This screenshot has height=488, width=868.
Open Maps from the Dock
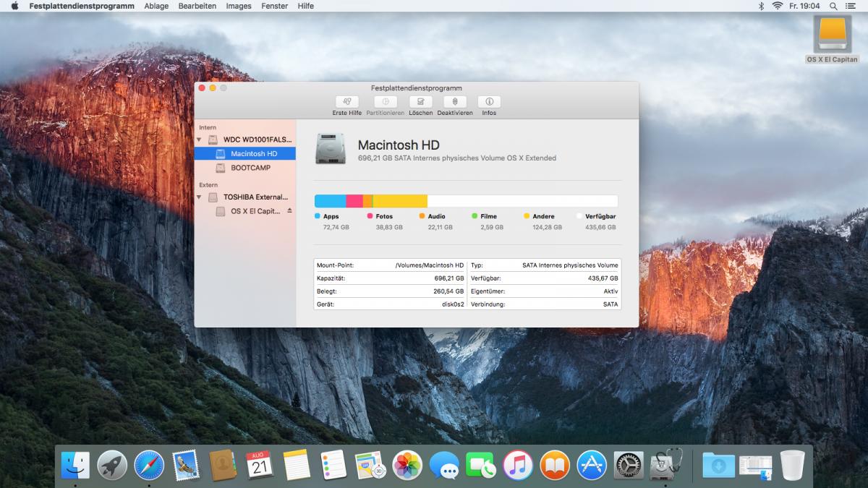(x=370, y=465)
